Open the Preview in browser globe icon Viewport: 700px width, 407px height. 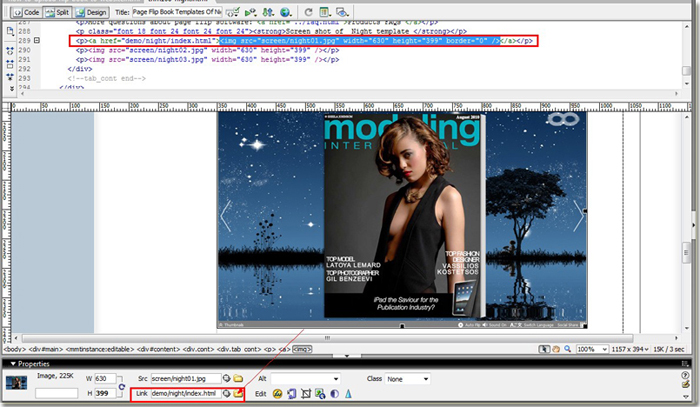click(x=285, y=12)
